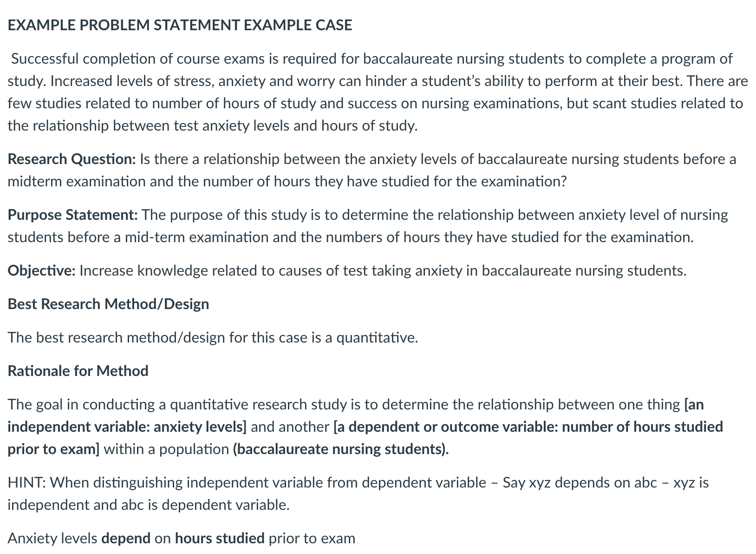
Task: Click the Best Research Method/Design heading
Action: [x=108, y=304]
